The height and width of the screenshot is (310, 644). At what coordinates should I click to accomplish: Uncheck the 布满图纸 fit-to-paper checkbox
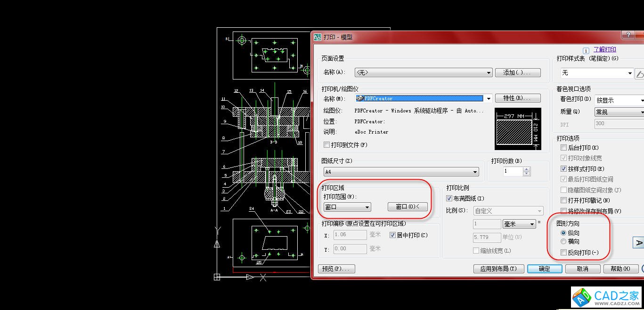tap(449, 199)
